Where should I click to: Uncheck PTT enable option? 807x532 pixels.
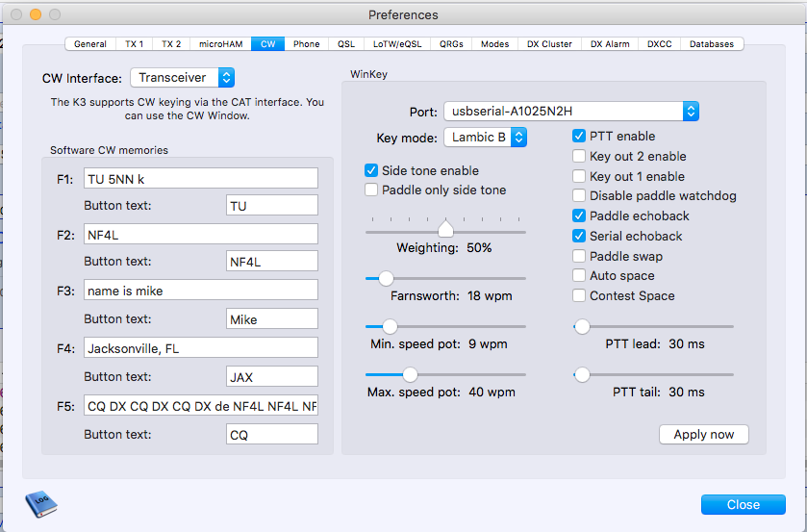tap(579, 136)
